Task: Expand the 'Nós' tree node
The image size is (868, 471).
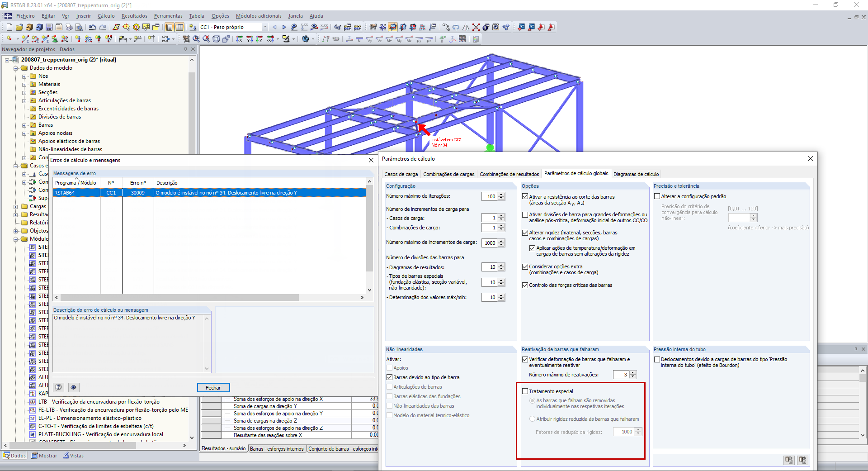Action: coord(24,76)
